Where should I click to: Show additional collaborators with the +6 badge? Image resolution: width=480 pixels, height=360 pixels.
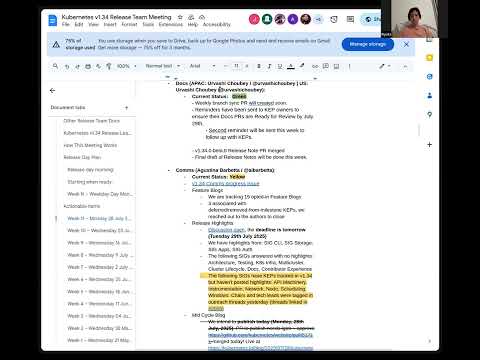tap(318, 19)
